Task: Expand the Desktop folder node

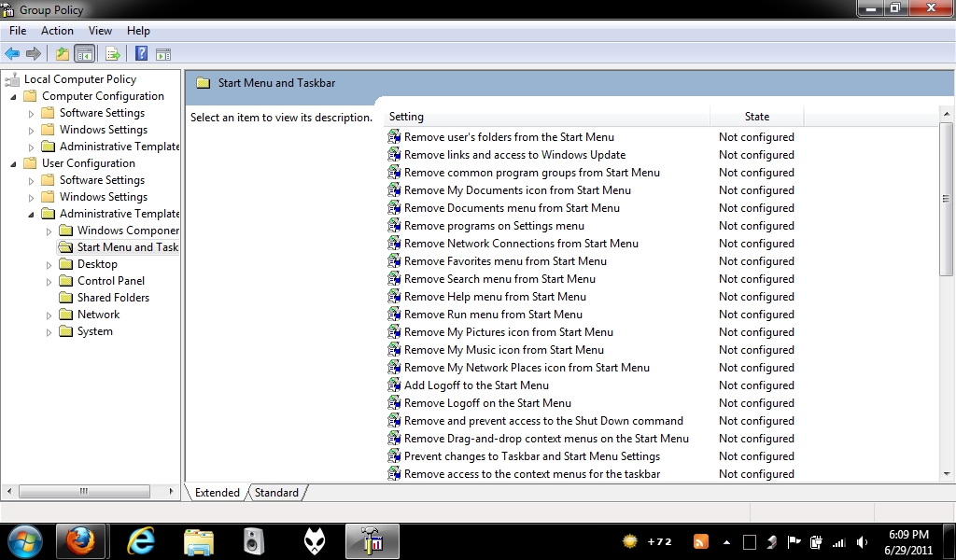Action: (49, 264)
